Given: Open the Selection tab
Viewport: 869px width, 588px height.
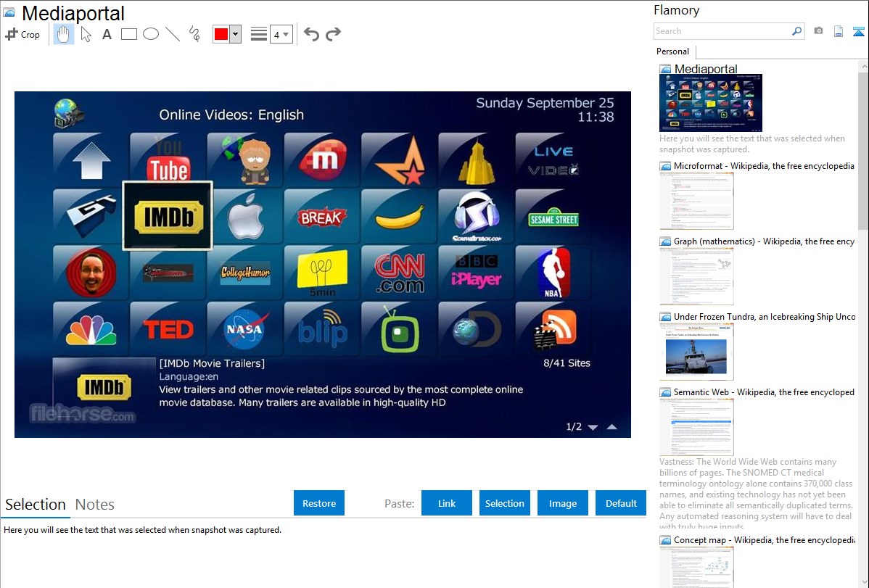Looking at the screenshot, I should 36,505.
